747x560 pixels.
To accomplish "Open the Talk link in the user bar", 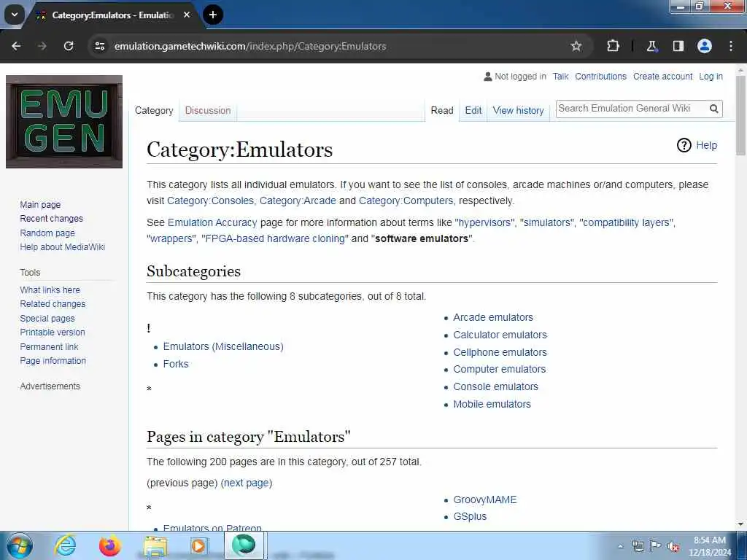I will [x=561, y=76].
